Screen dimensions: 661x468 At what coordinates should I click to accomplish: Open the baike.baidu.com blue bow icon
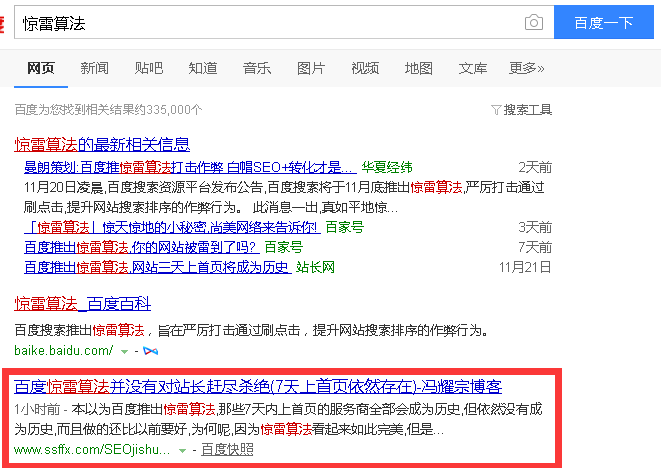(150, 351)
